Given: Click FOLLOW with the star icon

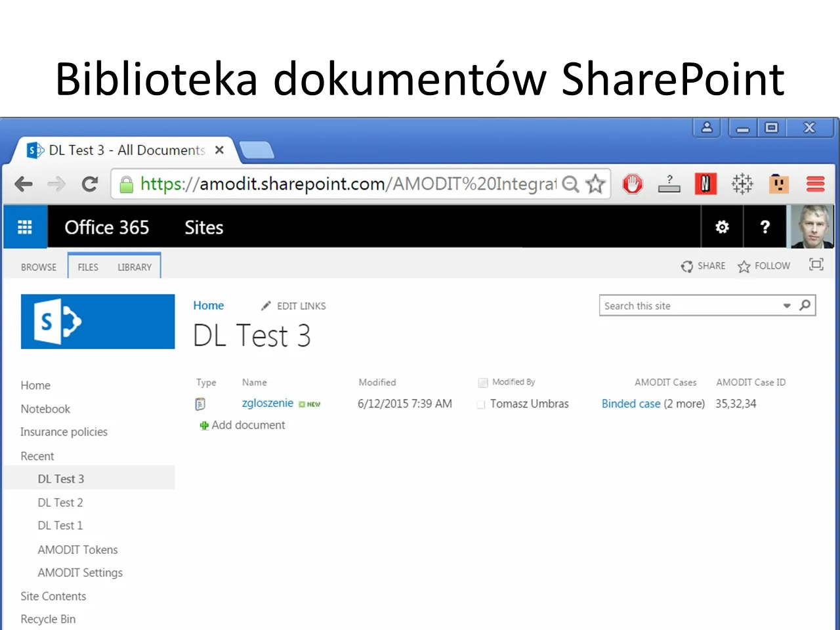Looking at the screenshot, I should click(x=764, y=266).
